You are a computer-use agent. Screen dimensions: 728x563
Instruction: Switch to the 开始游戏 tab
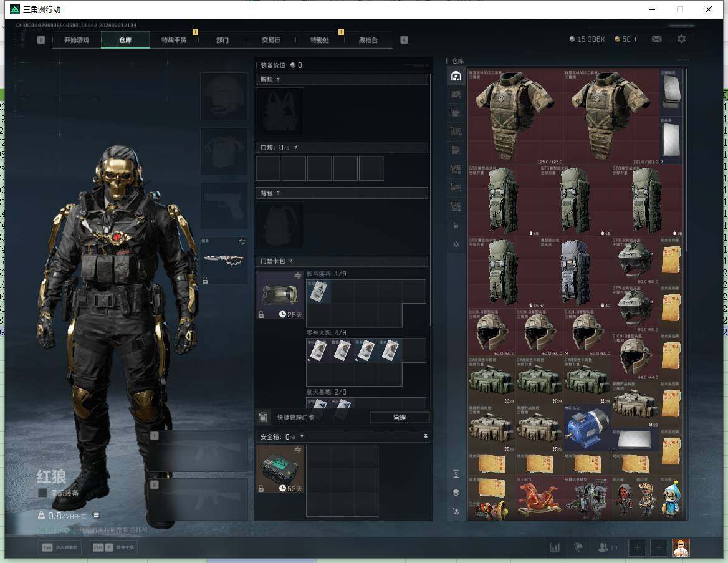77,40
